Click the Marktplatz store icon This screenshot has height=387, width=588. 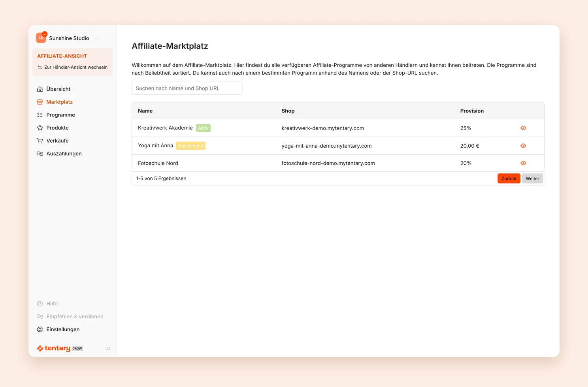(40, 102)
